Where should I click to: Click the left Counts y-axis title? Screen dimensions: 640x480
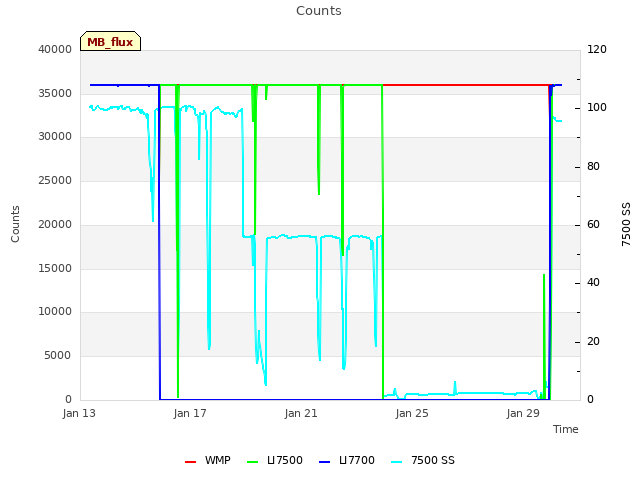[15, 224]
